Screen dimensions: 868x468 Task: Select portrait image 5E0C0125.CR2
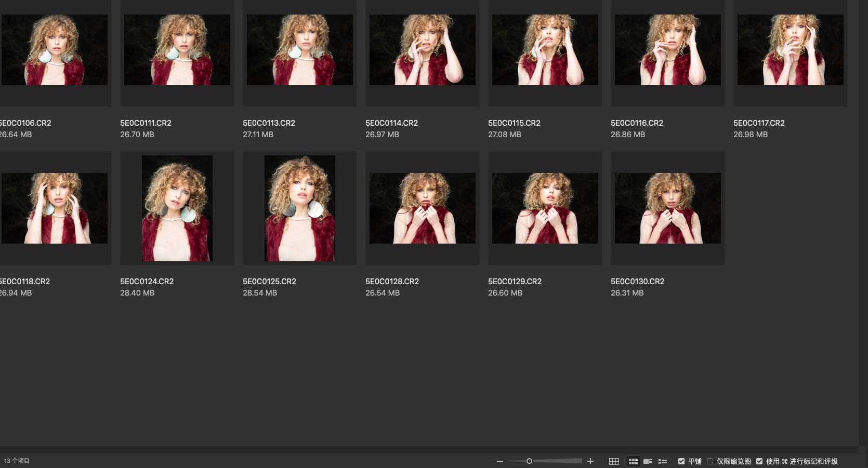pos(299,208)
